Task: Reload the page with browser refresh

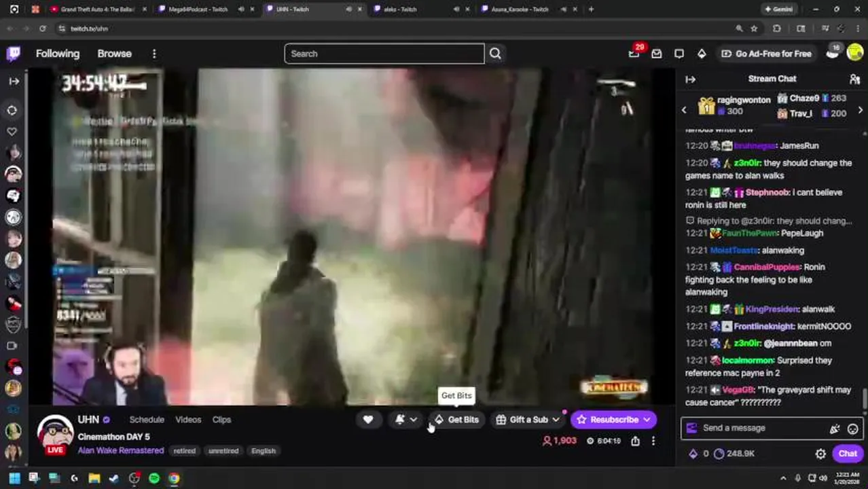Action: 42,29
